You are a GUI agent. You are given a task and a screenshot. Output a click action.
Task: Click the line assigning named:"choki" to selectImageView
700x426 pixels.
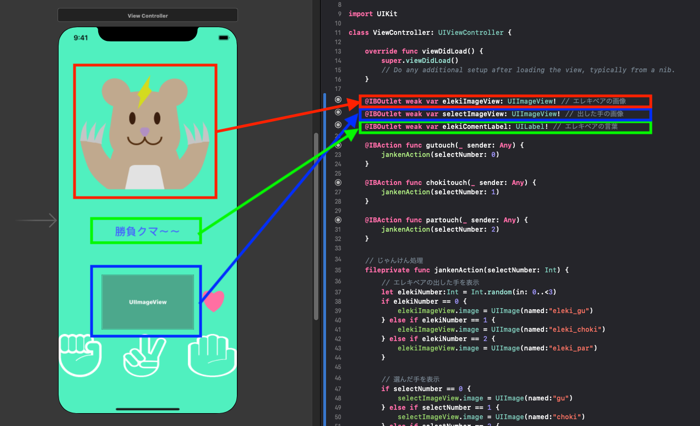[491, 417]
